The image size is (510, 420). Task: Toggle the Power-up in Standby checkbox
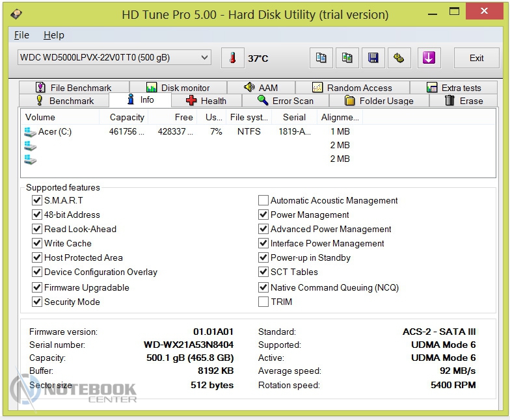(263, 257)
